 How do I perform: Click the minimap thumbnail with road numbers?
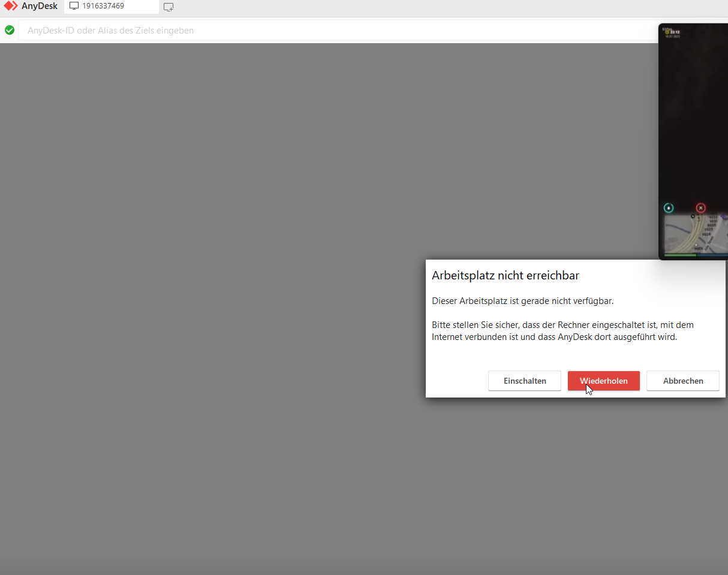click(x=696, y=234)
